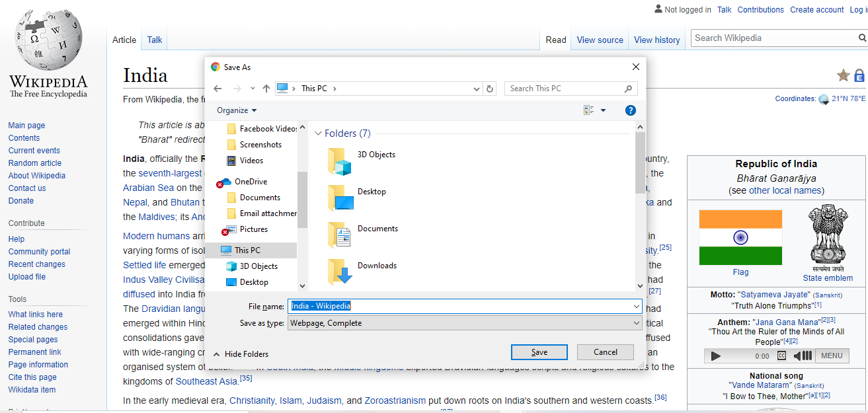Viewport: 868px width, 413px height.
Task: Go up one folder level
Action: [266, 89]
